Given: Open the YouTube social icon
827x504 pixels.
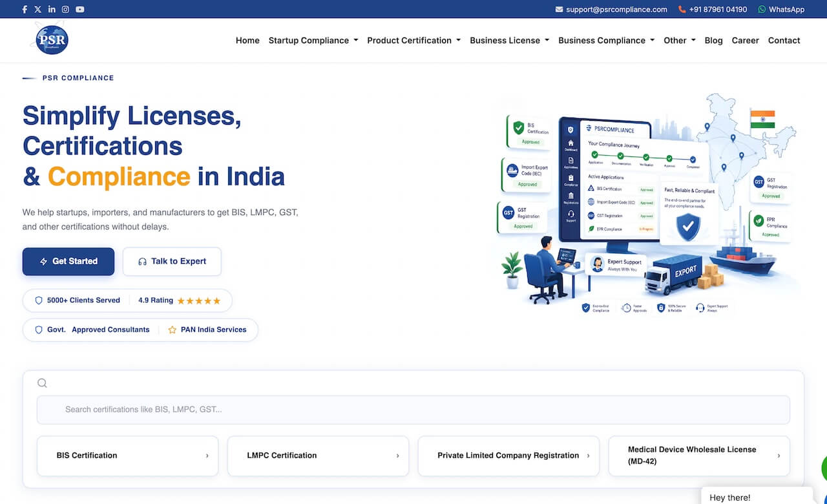Looking at the screenshot, I should coord(79,9).
